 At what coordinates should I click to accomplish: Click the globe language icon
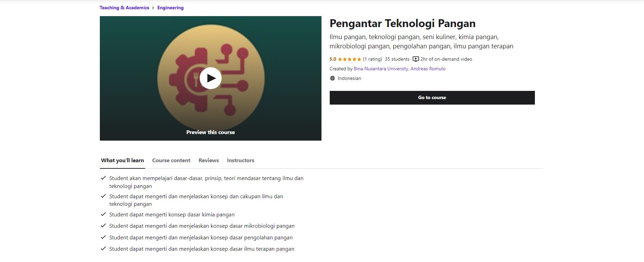332,78
